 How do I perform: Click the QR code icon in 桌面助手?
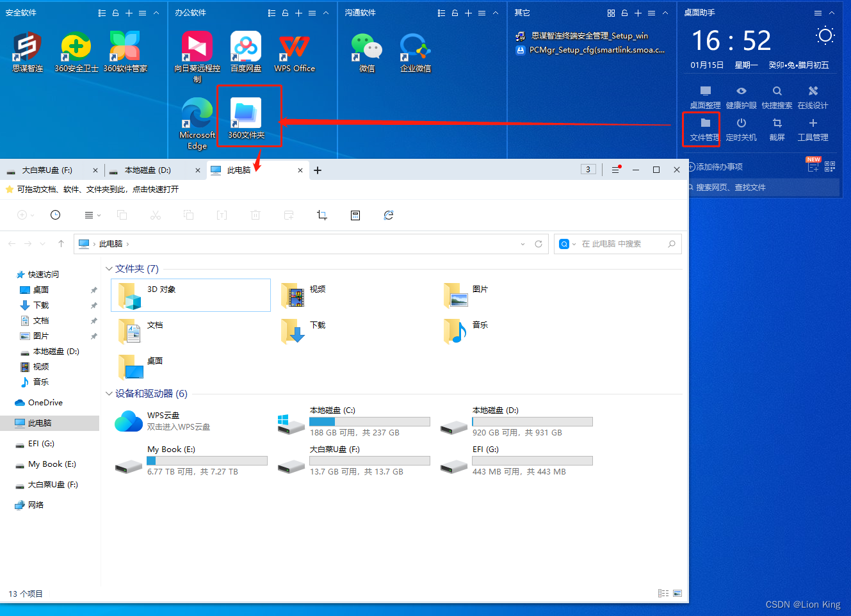(830, 166)
